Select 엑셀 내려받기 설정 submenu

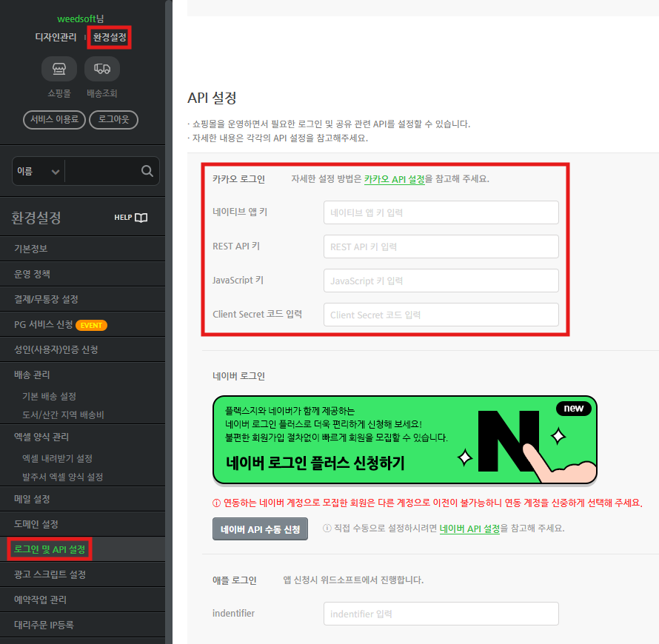57,459
